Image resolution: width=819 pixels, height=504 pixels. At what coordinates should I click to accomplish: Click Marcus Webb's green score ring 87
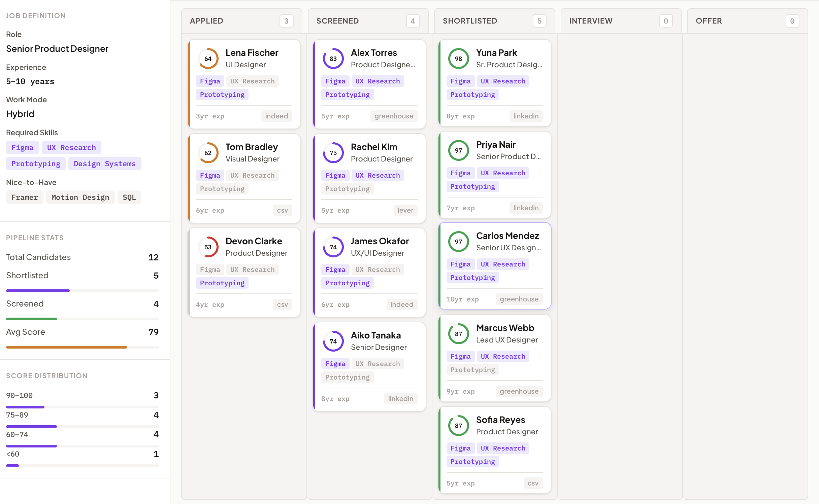[458, 334]
